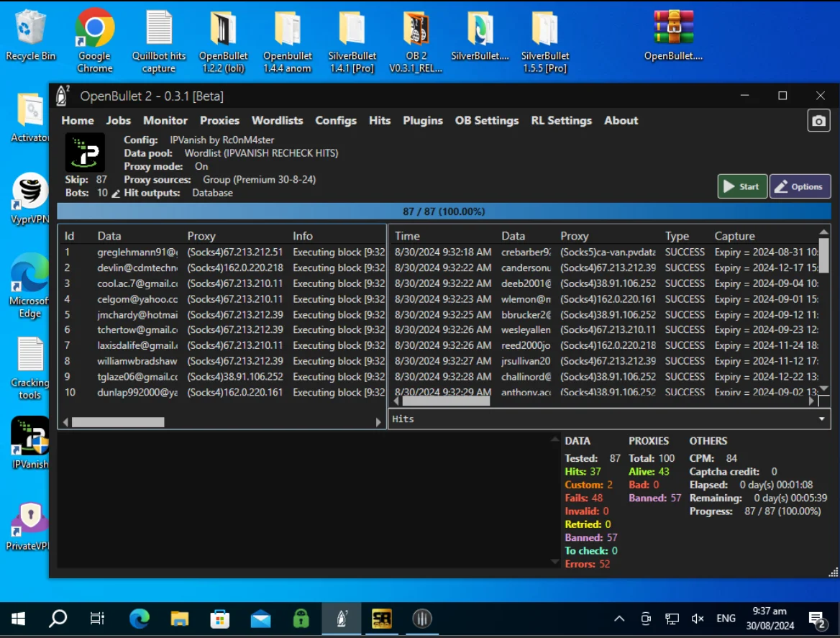Open the Configs menu
This screenshot has width=840, height=638.
pos(336,121)
